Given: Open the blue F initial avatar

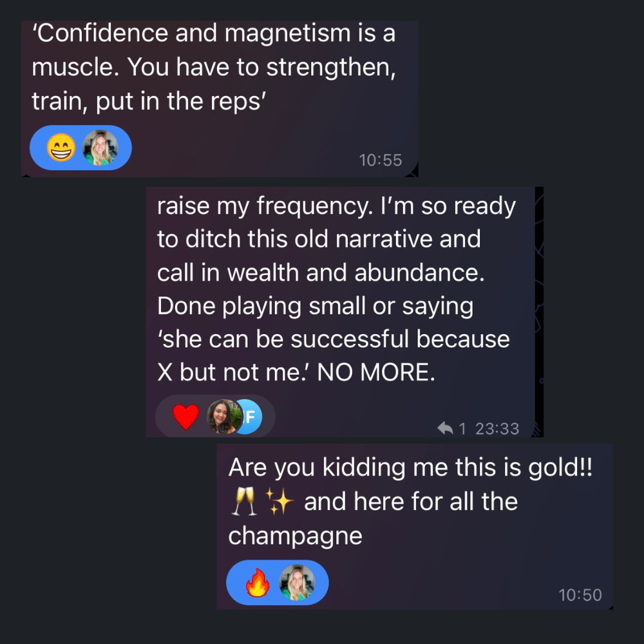Looking at the screenshot, I should click(x=250, y=417).
